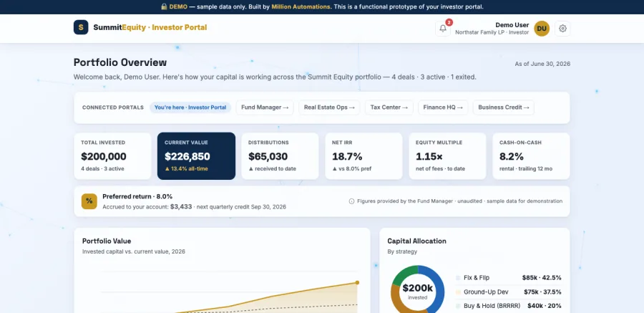Click the percent preferred return icon
This screenshot has width=644, height=313.
pyautogui.click(x=89, y=201)
